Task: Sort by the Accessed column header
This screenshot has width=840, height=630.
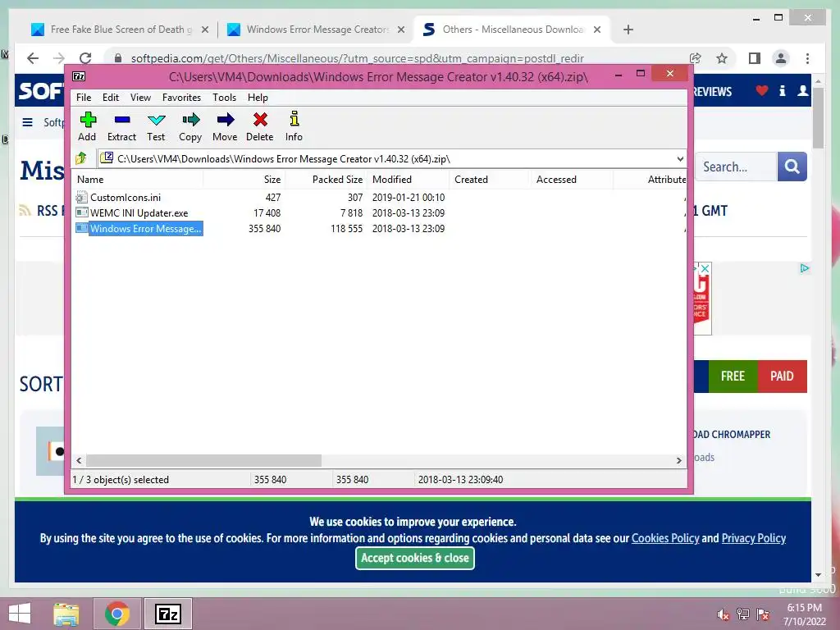Action: click(572, 180)
